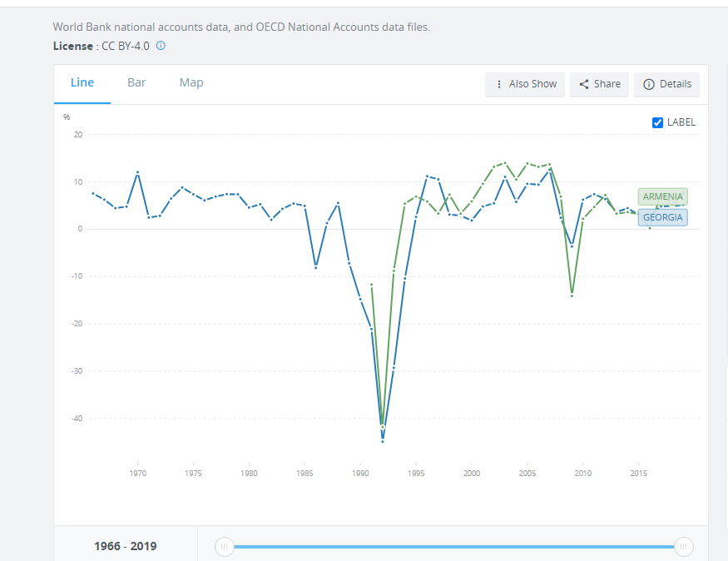Click the license info icon beside CC BY-4.0
This screenshot has height=561, width=728.
click(x=161, y=46)
